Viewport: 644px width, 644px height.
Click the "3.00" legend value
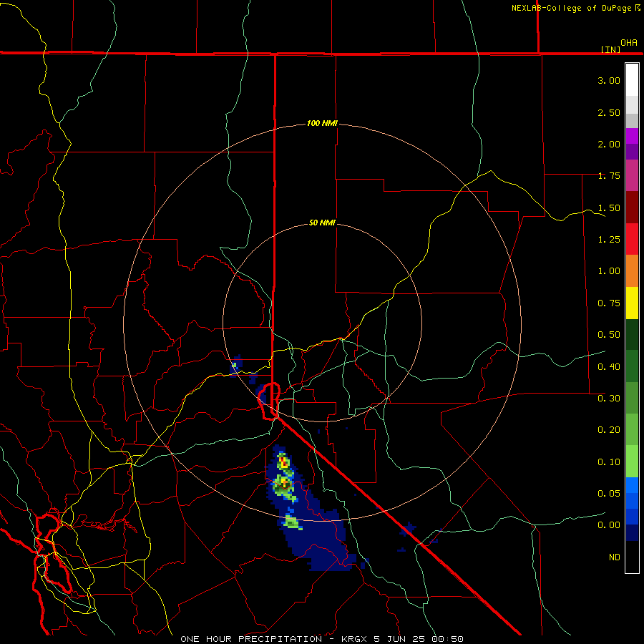[609, 80]
